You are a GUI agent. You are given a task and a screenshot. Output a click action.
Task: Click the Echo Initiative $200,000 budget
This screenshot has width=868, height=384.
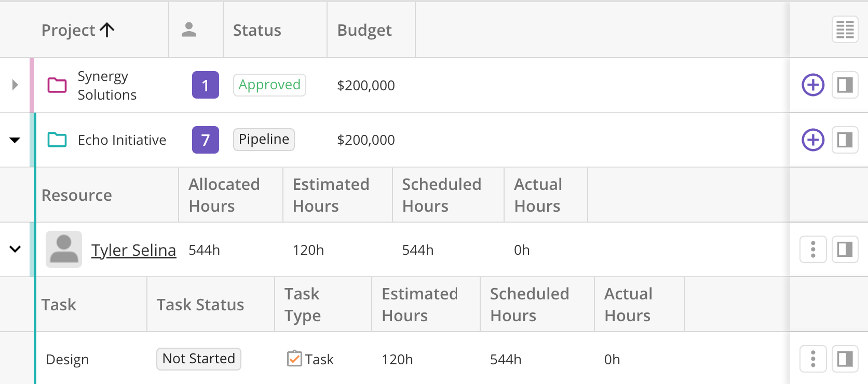(366, 140)
